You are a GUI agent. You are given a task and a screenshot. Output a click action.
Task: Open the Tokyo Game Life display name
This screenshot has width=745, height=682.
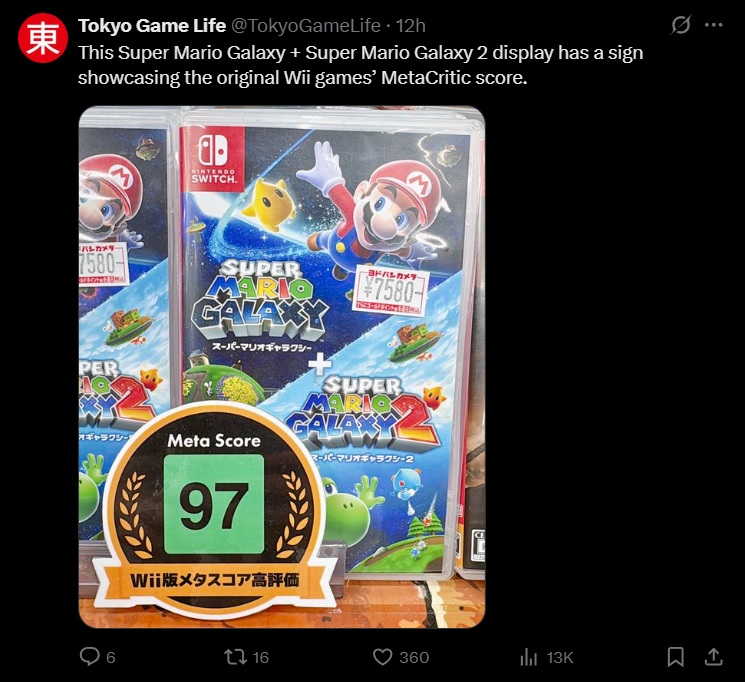click(152, 26)
